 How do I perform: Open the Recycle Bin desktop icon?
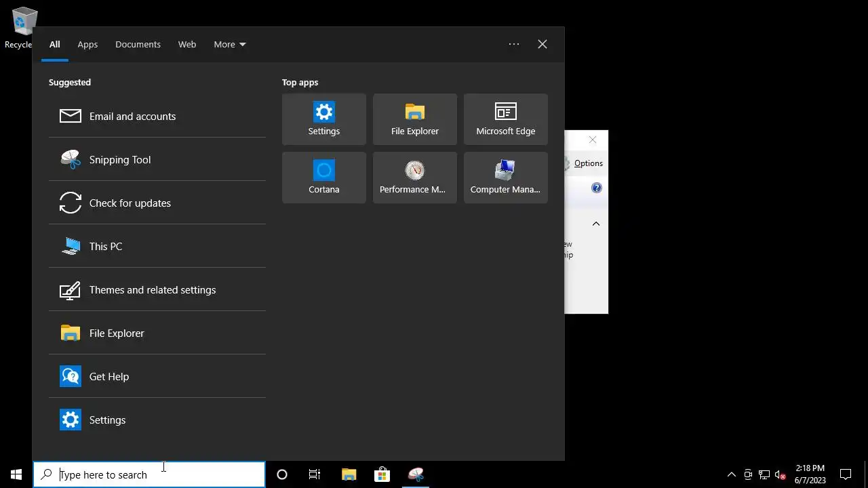pos(20,28)
